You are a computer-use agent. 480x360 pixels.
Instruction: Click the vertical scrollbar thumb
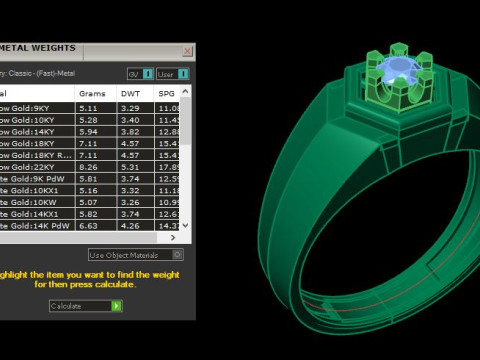(186, 121)
